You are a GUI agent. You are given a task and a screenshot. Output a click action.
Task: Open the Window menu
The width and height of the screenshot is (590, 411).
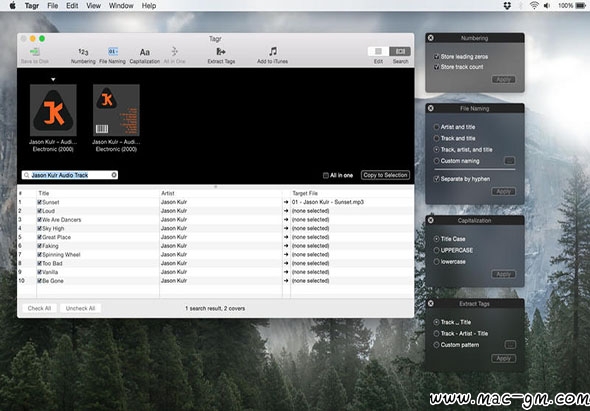point(121,6)
